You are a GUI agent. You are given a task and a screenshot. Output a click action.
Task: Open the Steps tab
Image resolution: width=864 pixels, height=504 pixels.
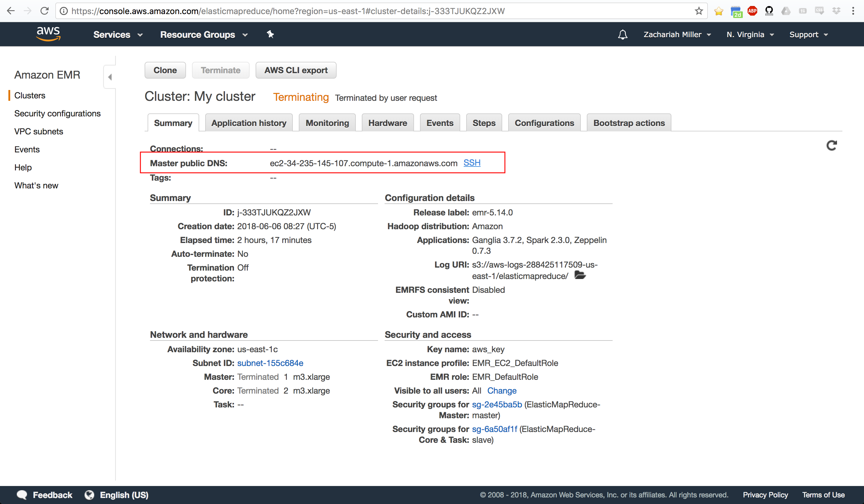pos(484,123)
